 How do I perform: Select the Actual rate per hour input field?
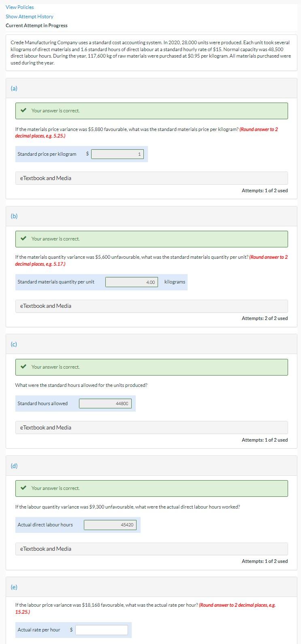tap(102, 630)
